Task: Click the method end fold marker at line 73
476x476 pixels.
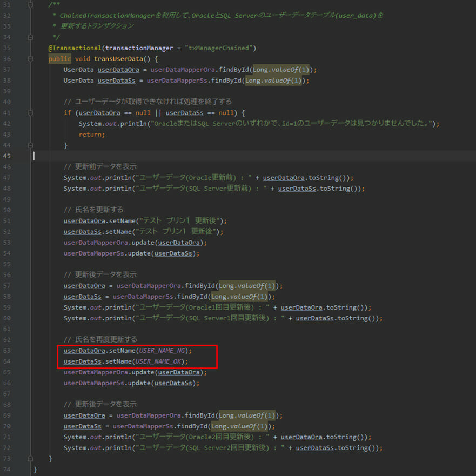Action: (x=31, y=459)
